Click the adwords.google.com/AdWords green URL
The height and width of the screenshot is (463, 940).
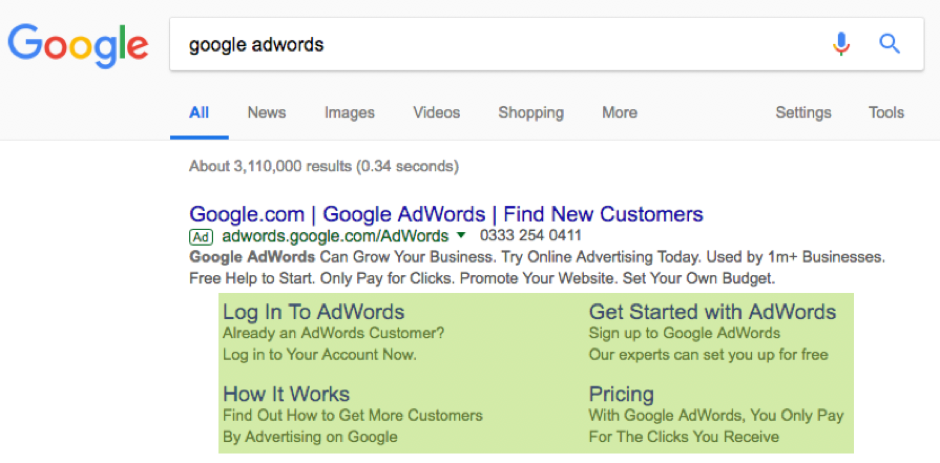pyautogui.click(x=335, y=236)
